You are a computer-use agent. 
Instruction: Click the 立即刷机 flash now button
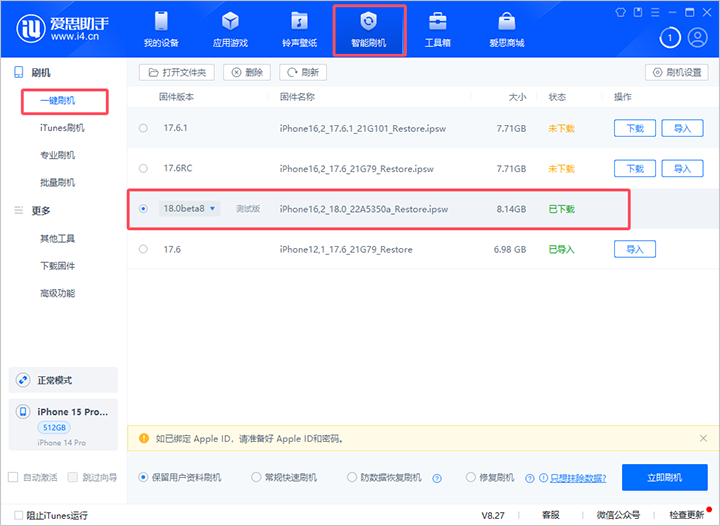pyautogui.click(x=664, y=477)
